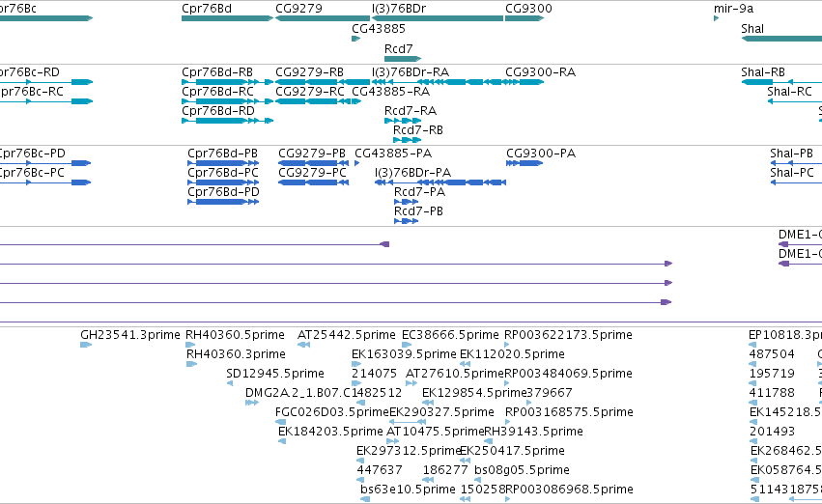Select the GH23541.3prime EST marker
822x504 pixels.
tap(86, 345)
